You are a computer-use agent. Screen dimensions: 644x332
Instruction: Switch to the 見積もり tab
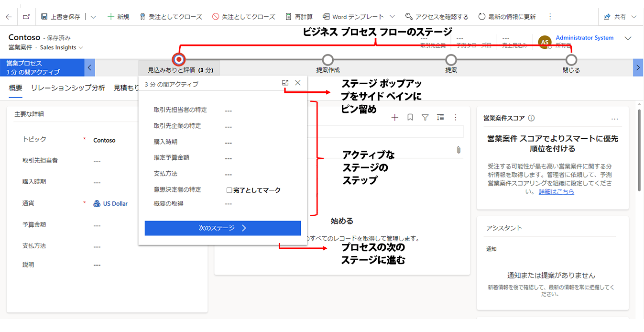[126, 88]
